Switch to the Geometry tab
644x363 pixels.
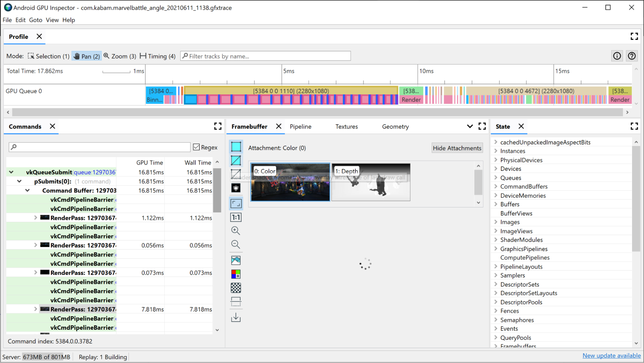[x=395, y=127]
